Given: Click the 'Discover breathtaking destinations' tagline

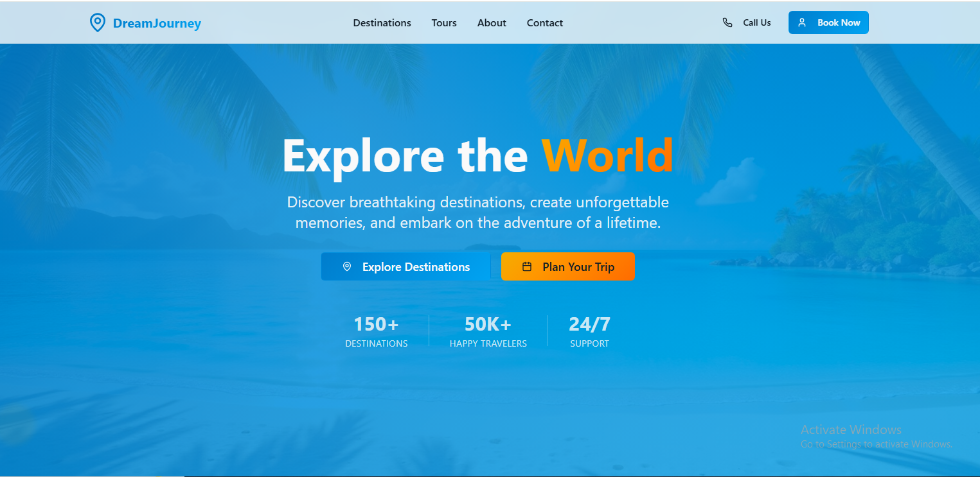Looking at the screenshot, I should (x=477, y=212).
